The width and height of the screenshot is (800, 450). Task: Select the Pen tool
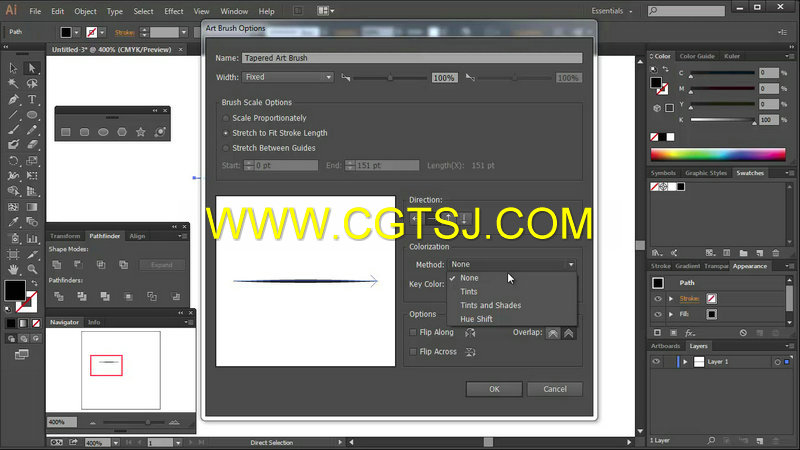[x=13, y=99]
